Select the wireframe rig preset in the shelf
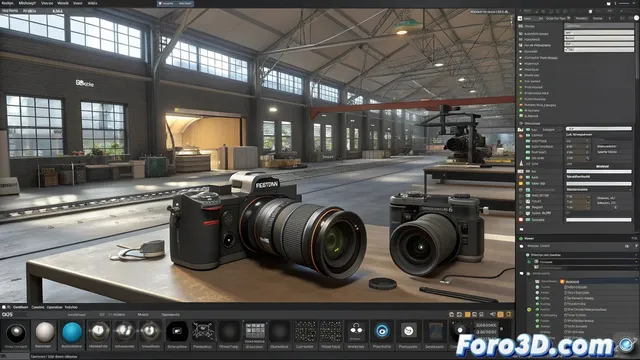Screen dimensions: 640x360 [x=203, y=331]
